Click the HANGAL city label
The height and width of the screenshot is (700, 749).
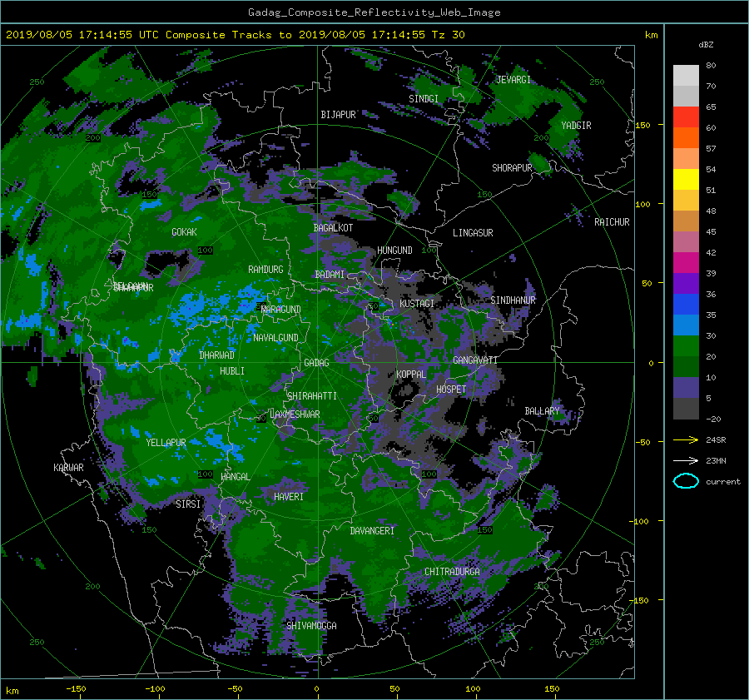click(235, 476)
